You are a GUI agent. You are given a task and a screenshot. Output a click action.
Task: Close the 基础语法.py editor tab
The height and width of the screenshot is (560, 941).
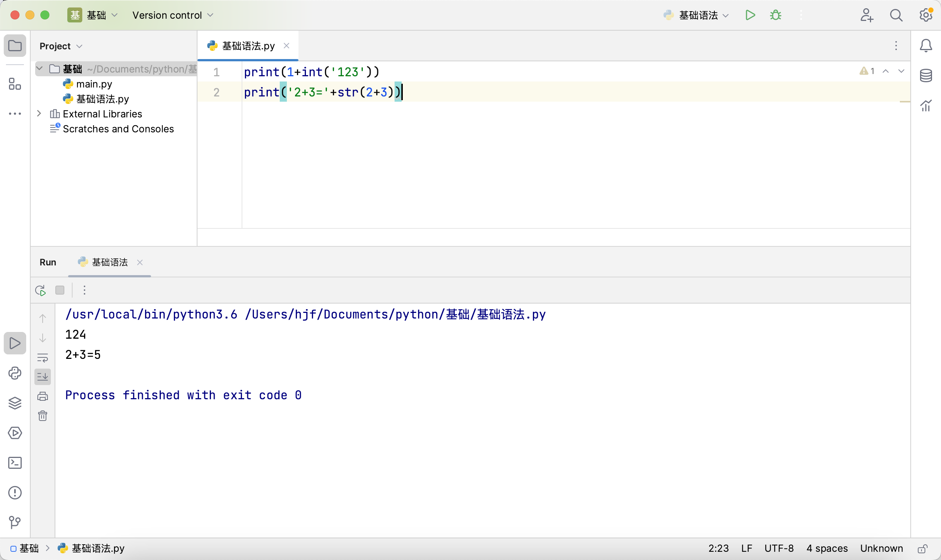point(286,46)
